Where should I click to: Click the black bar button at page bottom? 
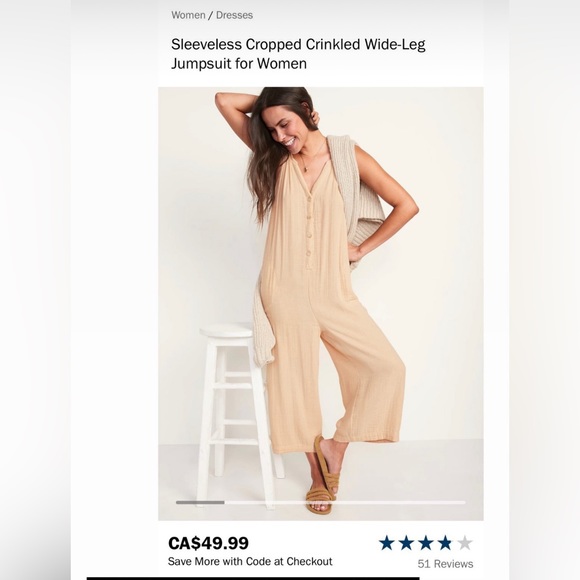(253, 578)
